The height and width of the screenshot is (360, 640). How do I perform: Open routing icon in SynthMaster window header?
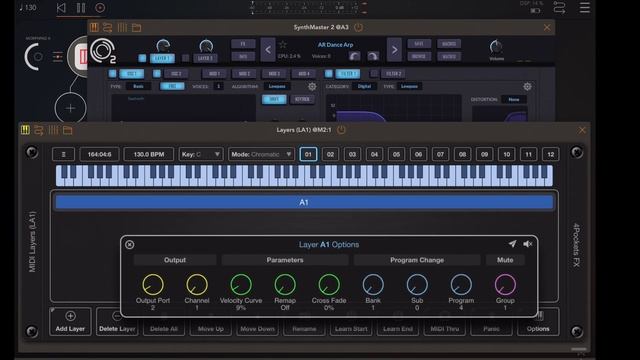pyautogui.click(x=108, y=27)
